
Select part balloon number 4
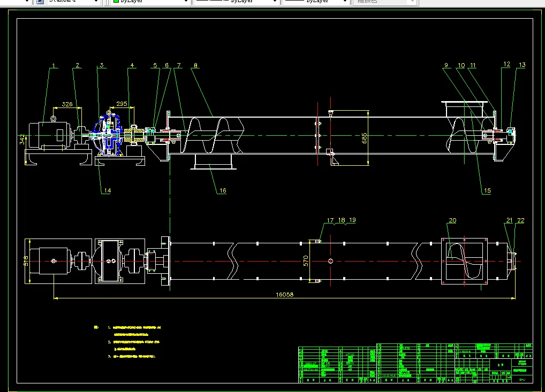(x=132, y=65)
